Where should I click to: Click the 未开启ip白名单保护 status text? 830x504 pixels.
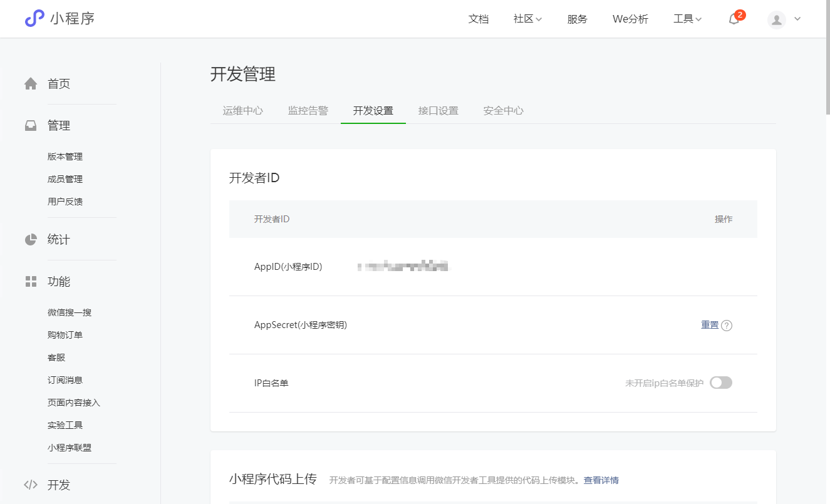click(665, 383)
